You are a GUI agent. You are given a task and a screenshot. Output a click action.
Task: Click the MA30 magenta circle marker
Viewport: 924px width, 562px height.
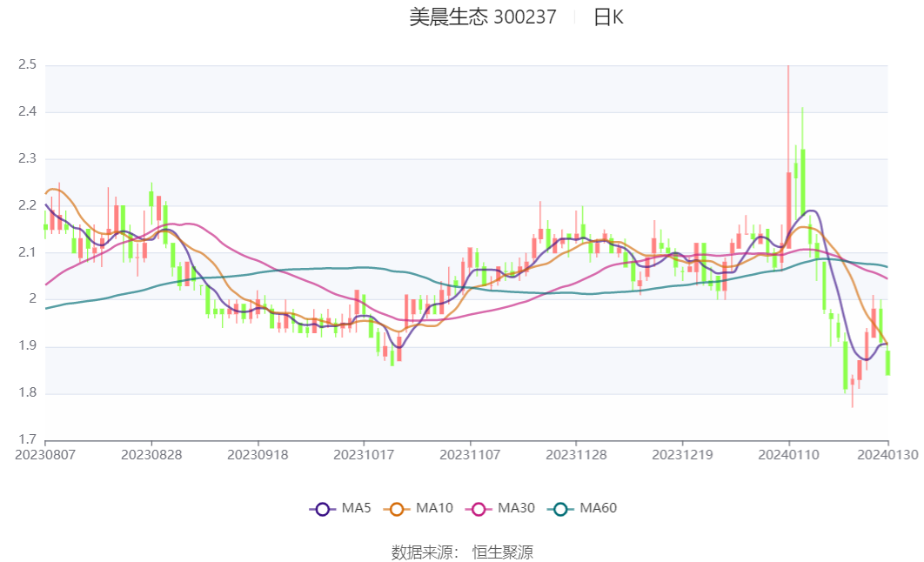479,508
